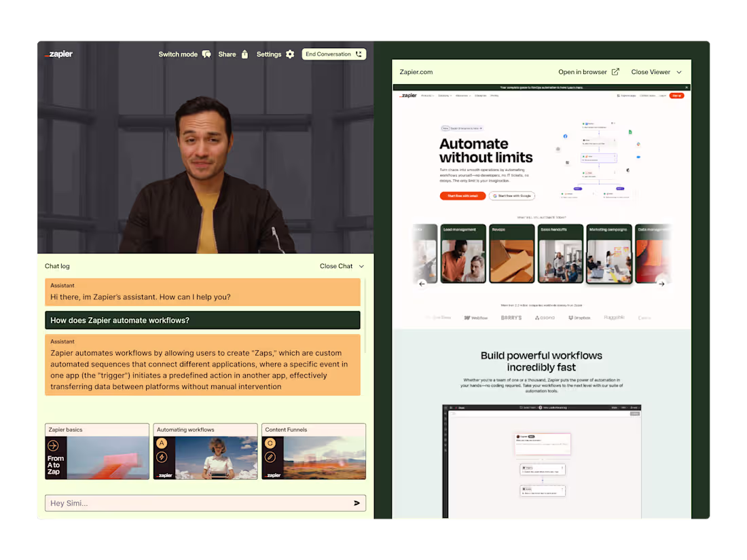
Task: Click the lightning bolt icon on the Automating workflows card
Action: pyautogui.click(x=162, y=457)
